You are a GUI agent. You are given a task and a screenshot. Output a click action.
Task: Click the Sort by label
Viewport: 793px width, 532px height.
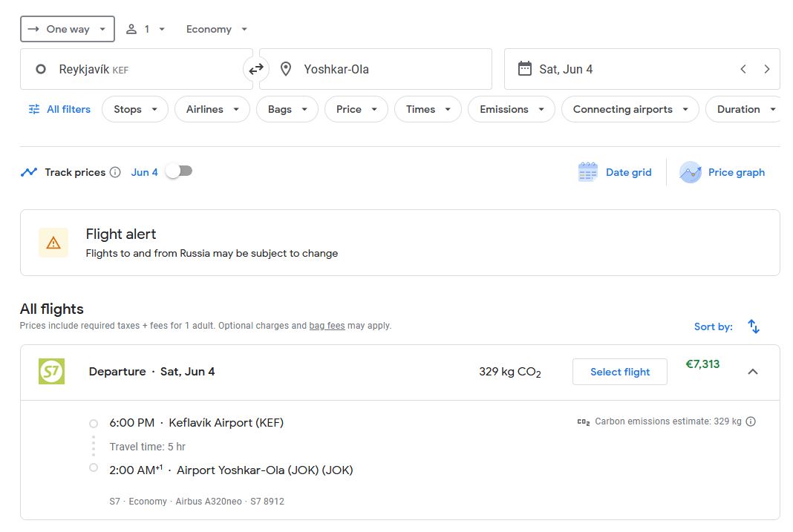tap(713, 327)
